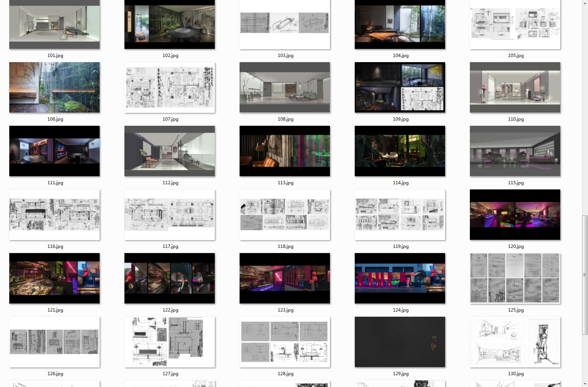
Task: Select the 104.jpg thumbnail image
Action: click(400, 24)
